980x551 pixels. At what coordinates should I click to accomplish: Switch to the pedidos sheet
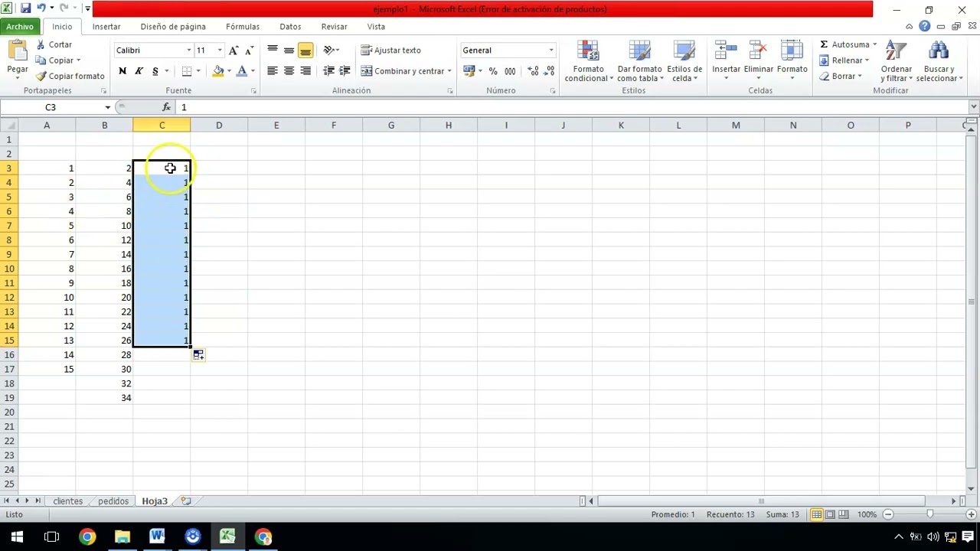point(113,501)
